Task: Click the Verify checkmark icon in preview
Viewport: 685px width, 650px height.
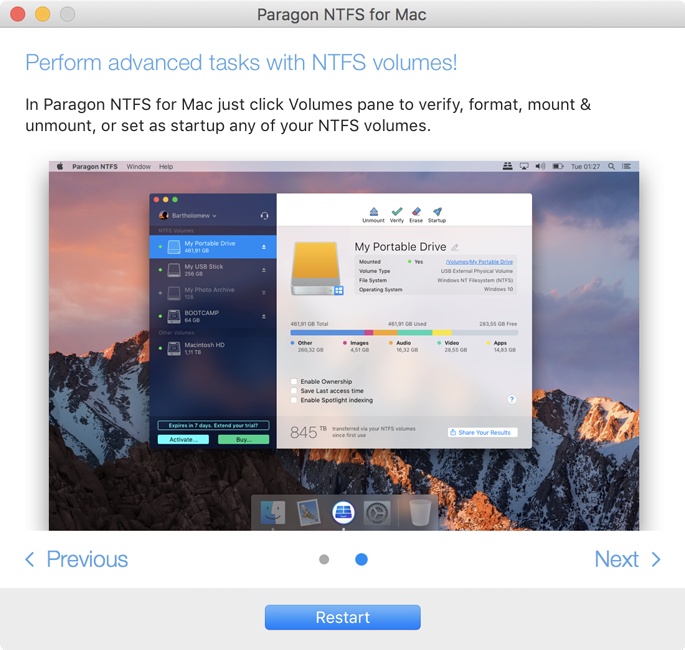Action: point(397,214)
